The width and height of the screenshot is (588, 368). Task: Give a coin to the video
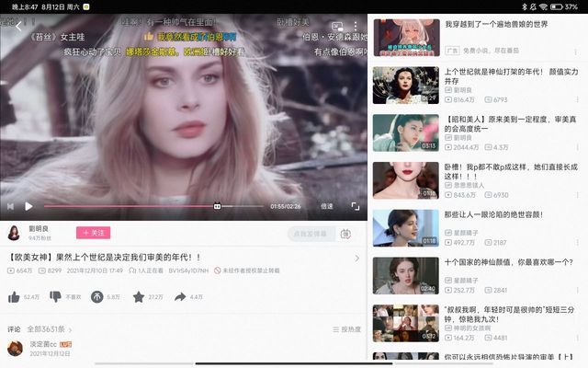point(96,297)
